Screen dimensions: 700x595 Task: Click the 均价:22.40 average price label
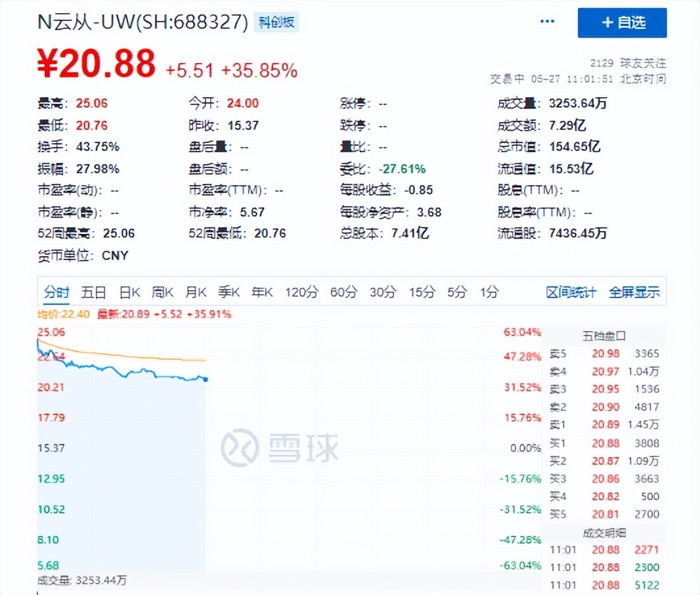tap(64, 314)
